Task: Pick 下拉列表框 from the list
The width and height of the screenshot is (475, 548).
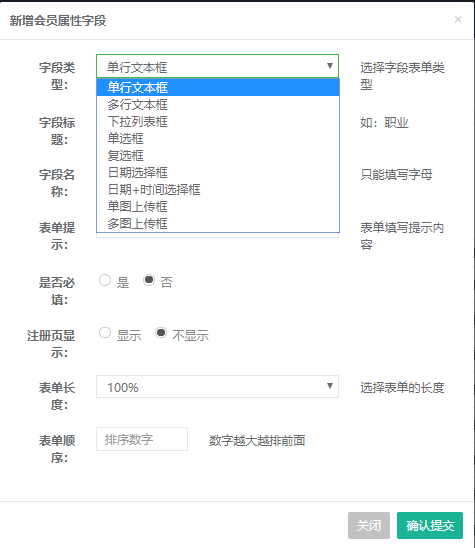Action: click(x=218, y=121)
